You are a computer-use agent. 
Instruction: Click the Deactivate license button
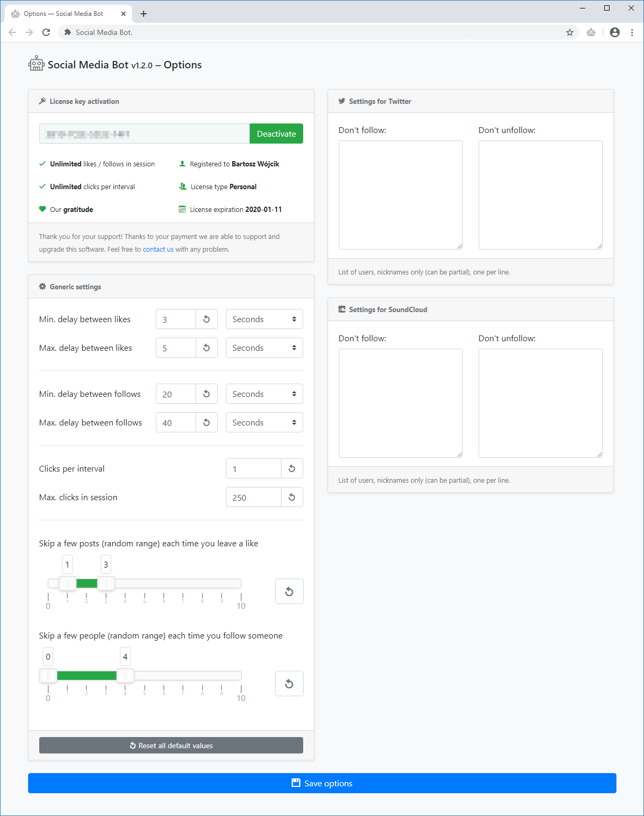(x=276, y=134)
